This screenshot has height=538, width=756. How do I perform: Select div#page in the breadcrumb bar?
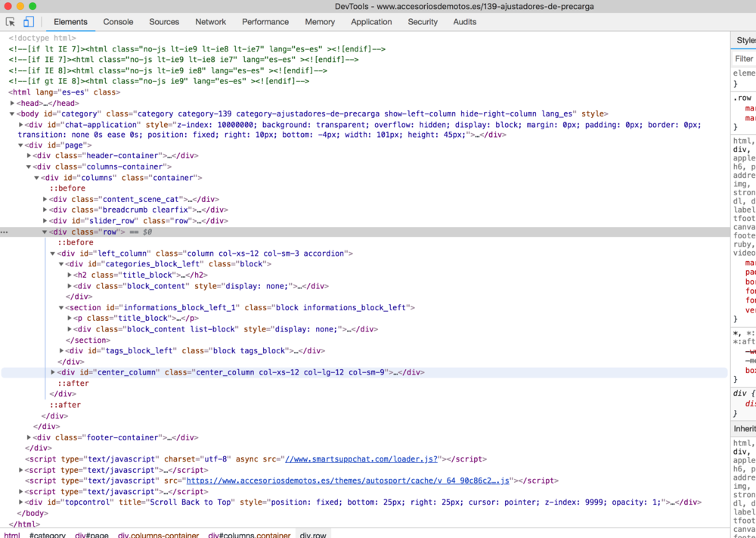point(91,535)
